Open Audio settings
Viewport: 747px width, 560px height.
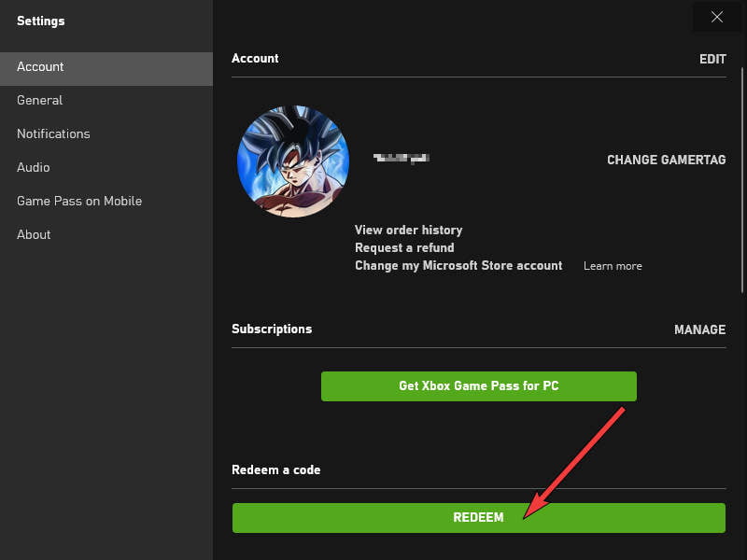coord(33,167)
